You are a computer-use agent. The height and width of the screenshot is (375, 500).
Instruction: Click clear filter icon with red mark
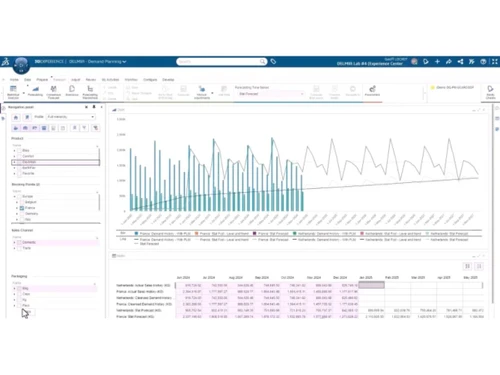point(95,128)
